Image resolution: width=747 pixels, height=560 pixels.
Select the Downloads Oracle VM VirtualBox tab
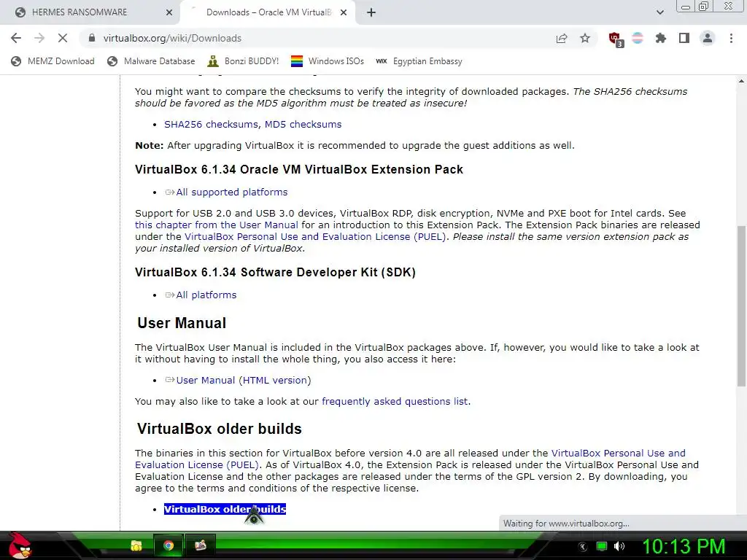(269, 12)
